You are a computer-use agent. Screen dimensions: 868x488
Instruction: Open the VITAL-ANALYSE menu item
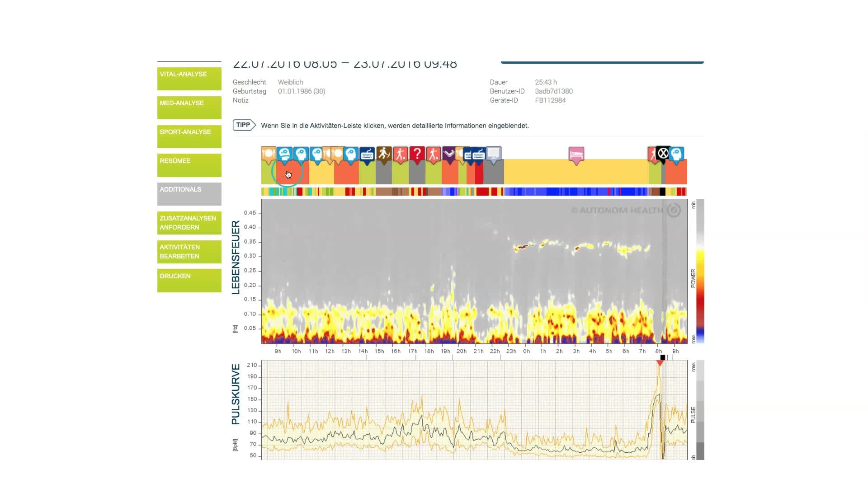click(189, 79)
